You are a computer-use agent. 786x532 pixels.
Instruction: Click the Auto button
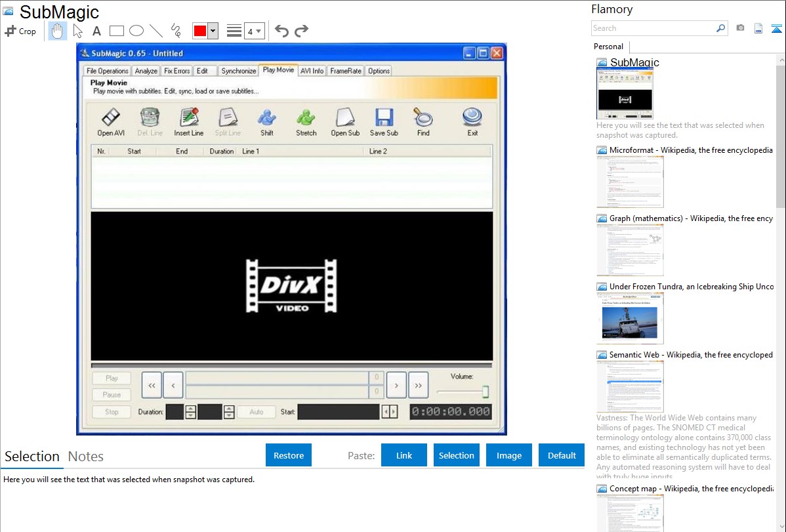pos(256,412)
